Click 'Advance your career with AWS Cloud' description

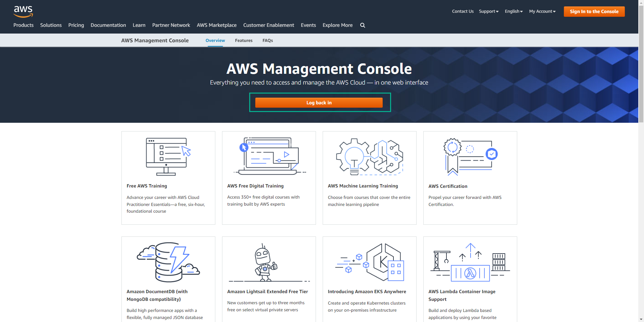166,204
